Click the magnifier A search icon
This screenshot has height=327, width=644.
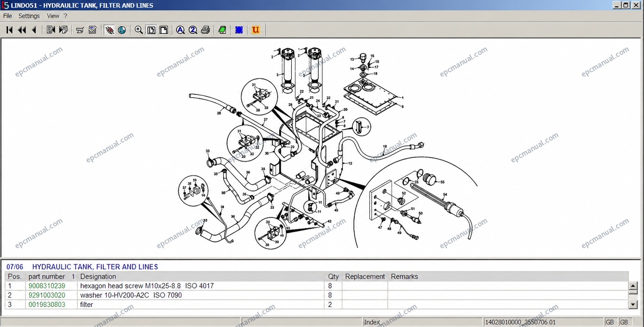tap(180, 30)
